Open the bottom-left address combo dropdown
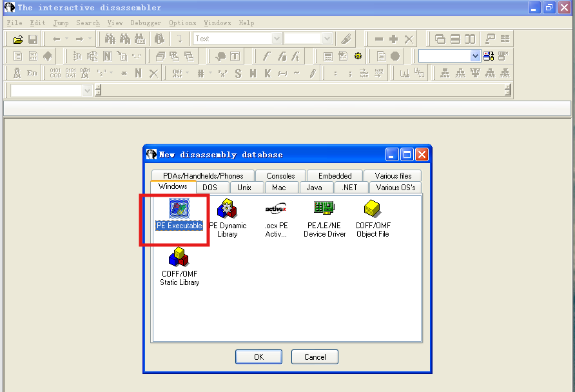 [x=87, y=90]
